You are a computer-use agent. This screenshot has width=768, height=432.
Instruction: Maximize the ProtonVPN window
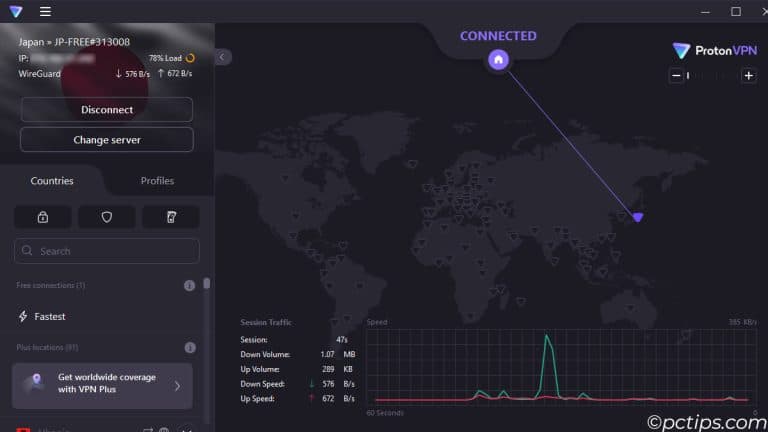(736, 11)
